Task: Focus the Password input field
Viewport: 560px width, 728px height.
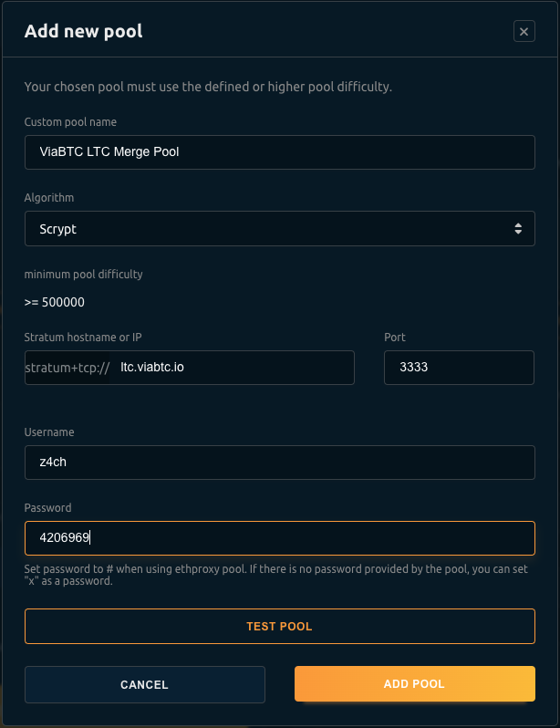Action: coord(279,538)
